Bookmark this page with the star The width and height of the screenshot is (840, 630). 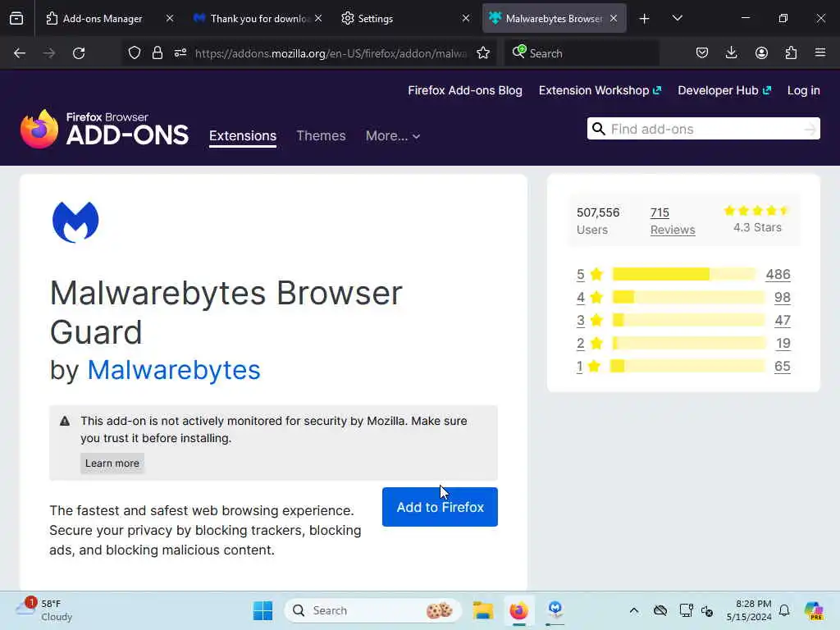click(x=483, y=53)
